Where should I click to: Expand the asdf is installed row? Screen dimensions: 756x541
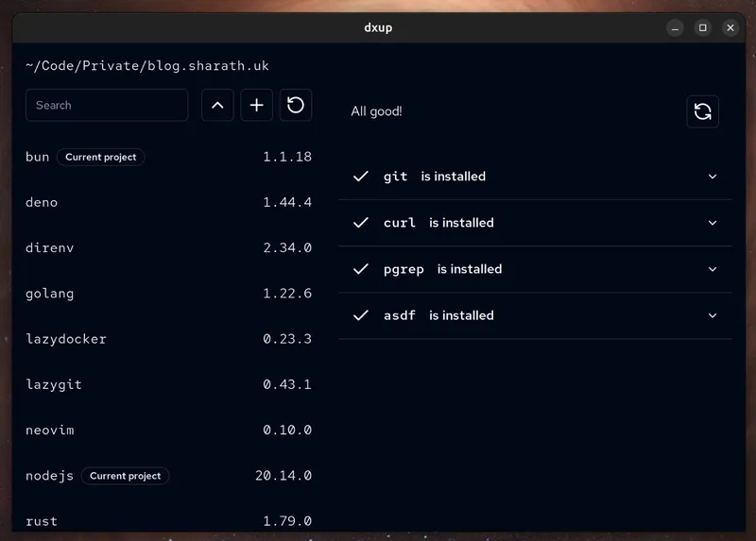point(535,315)
